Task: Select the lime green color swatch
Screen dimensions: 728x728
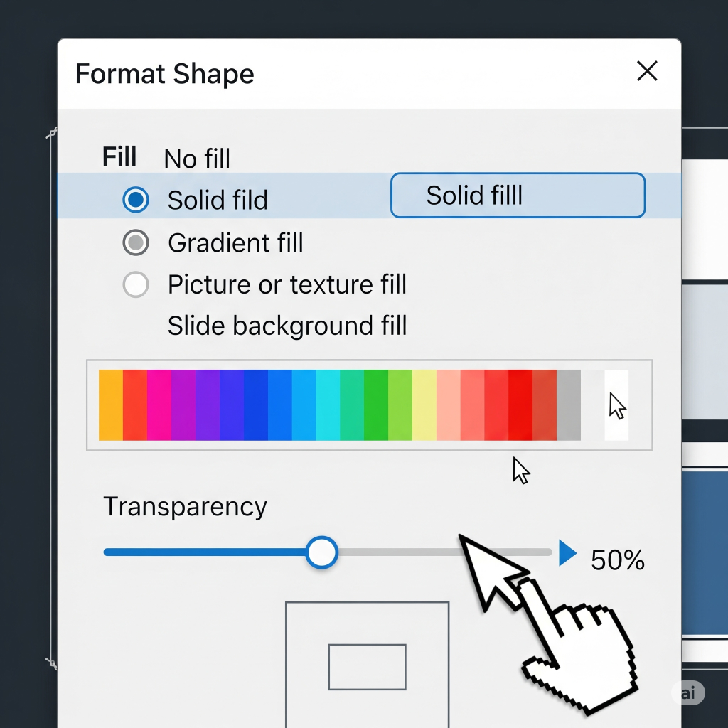Action: click(400, 405)
